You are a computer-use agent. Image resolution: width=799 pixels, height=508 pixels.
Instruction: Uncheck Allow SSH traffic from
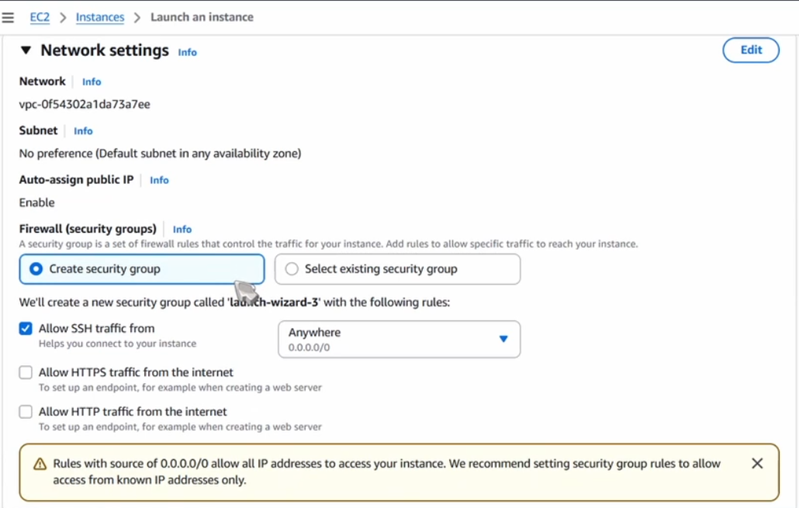point(26,328)
